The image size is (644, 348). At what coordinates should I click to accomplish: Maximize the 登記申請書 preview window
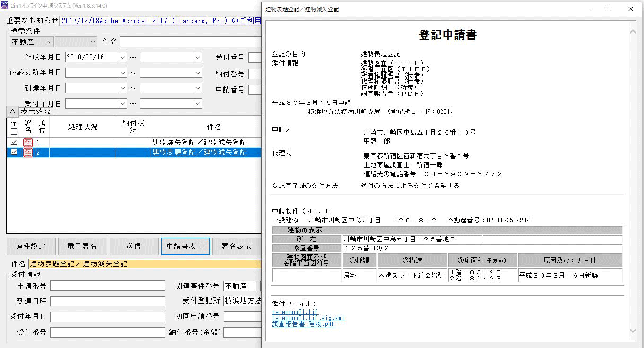tap(609, 9)
